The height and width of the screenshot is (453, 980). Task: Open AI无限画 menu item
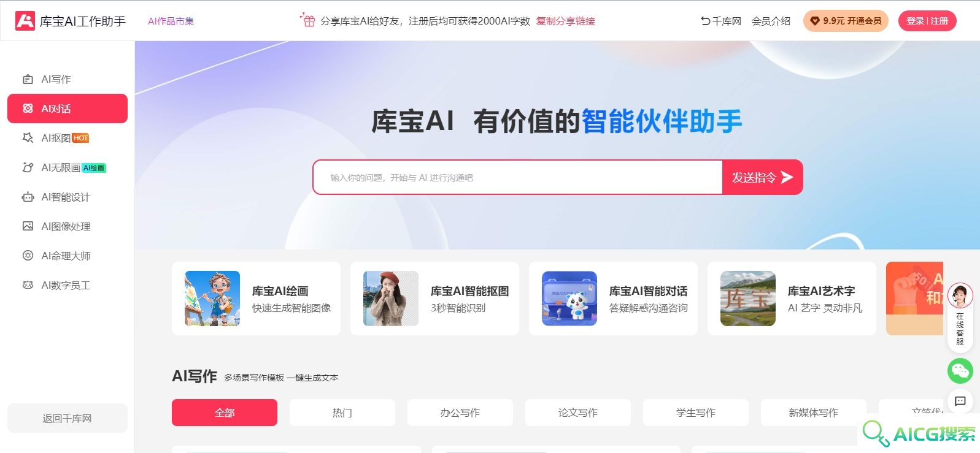pyautogui.click(x=68, y=167)
